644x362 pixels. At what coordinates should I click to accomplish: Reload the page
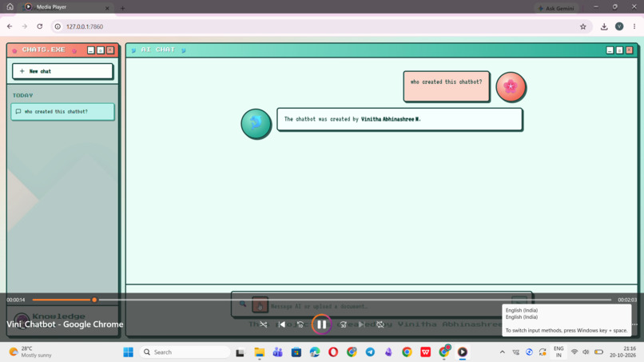click(x=40, y=26)
